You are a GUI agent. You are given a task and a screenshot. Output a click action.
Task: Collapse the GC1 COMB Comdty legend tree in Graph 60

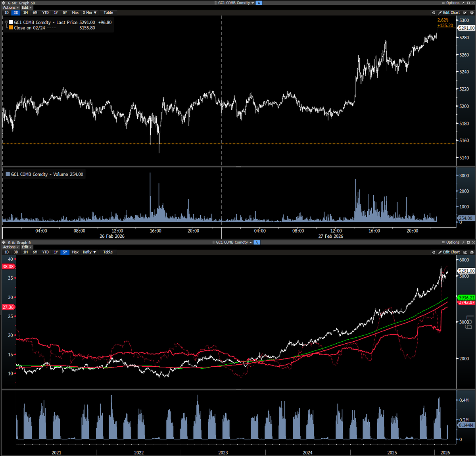click(6, 23)
